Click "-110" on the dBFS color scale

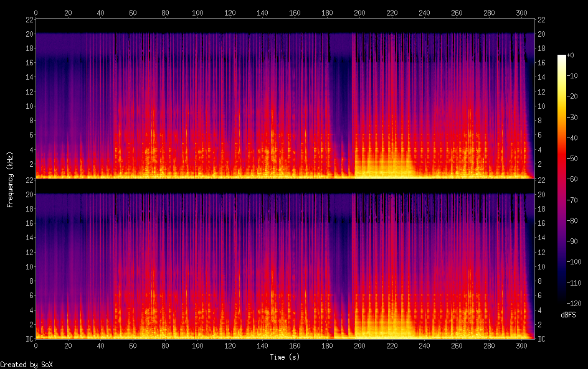[x=574, y=283]
